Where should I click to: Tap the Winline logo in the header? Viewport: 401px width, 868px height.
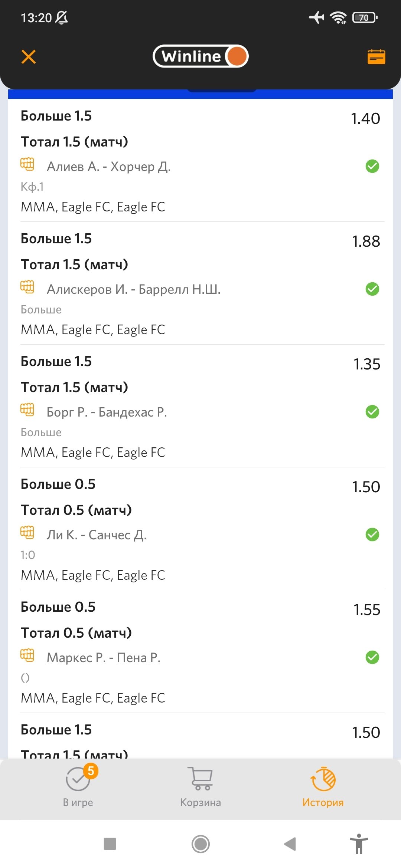coord(200,56)
